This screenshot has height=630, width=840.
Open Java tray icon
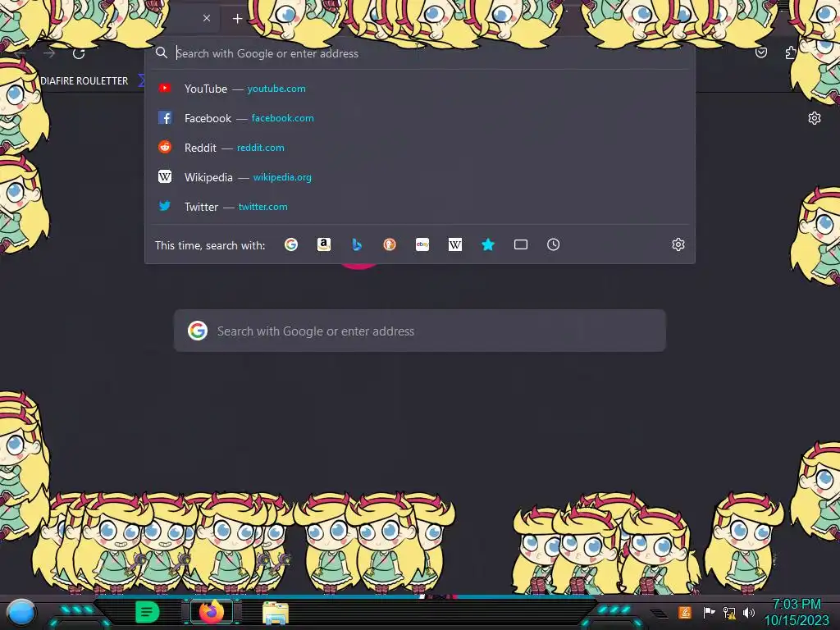(x=685, y=612)
